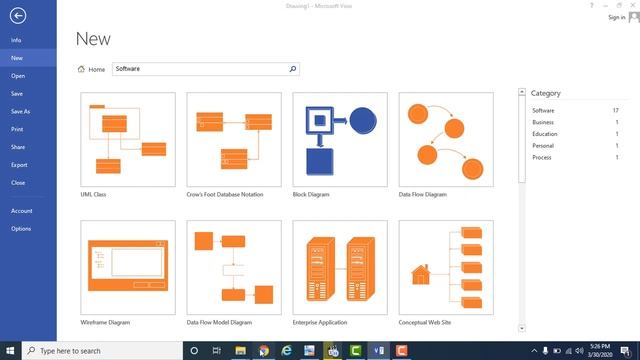This screenshot has width=640, height=360.
Task: Click the volume speaker icon in tray
Action: coord(580,351)
